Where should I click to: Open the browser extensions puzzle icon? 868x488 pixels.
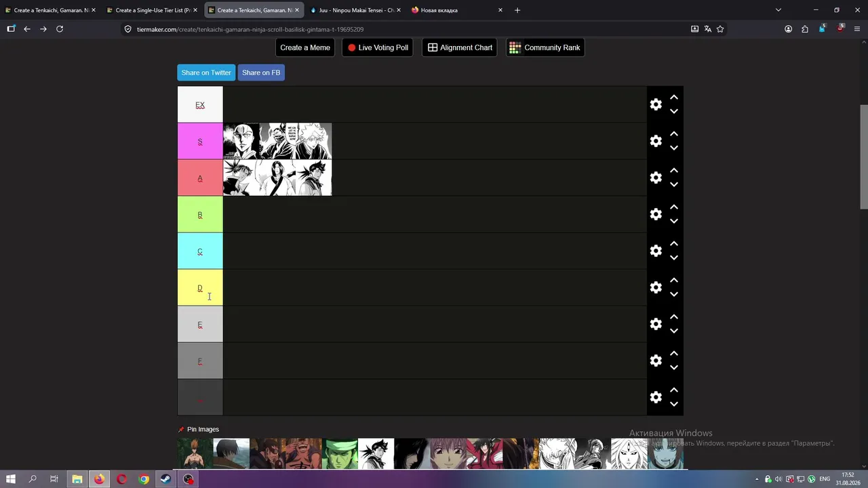(x=805, y=29)
